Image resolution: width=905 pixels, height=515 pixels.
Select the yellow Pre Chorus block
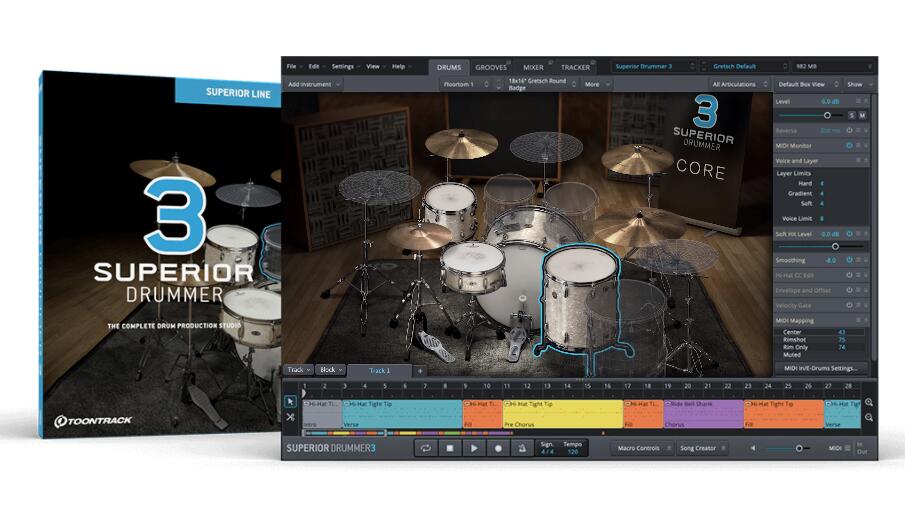pos(562,414)
